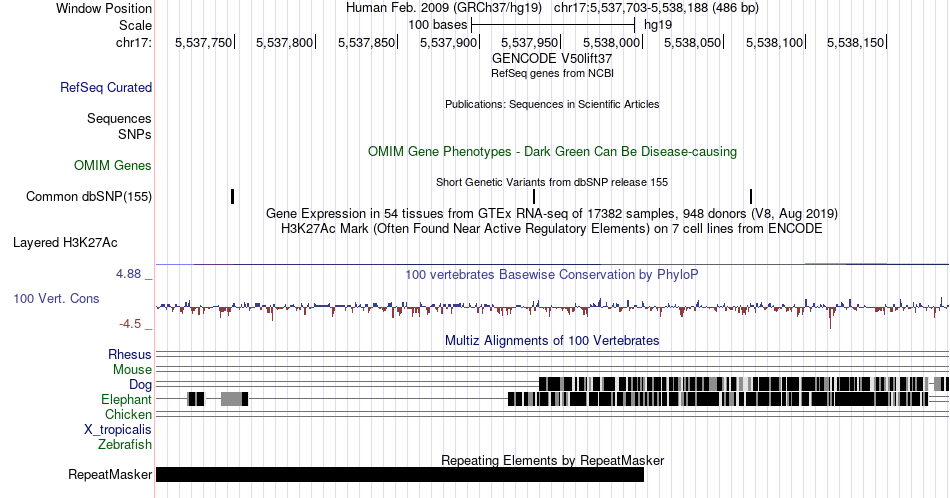This screenshot has height=498, width=950.
Task: Select the X_tropicalis species label
Action: click(x=118, y=430)
